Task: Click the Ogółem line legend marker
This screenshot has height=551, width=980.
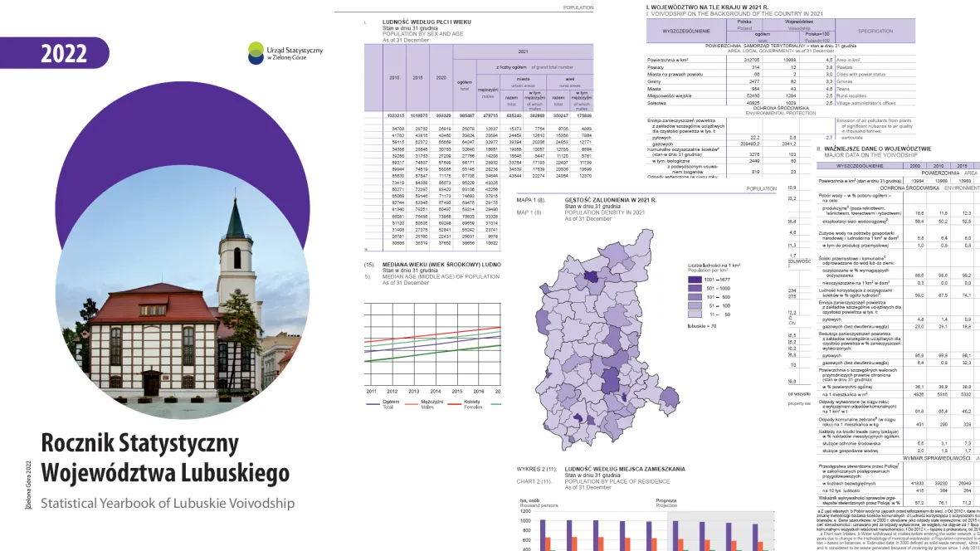Action: [x=373, y=402]
